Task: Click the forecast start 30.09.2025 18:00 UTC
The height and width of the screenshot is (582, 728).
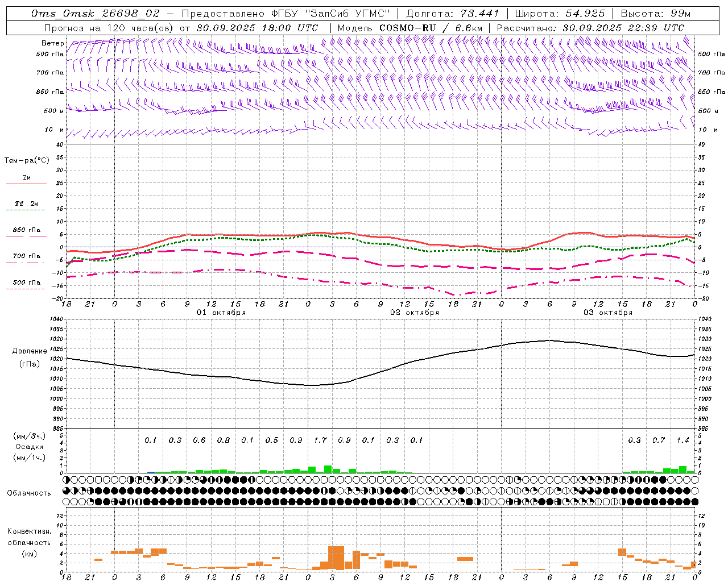Action: click(x=257, y=28)
